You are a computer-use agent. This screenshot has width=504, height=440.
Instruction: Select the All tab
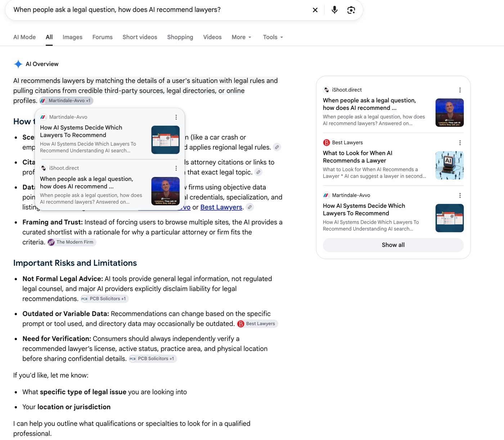coord(49,37)
